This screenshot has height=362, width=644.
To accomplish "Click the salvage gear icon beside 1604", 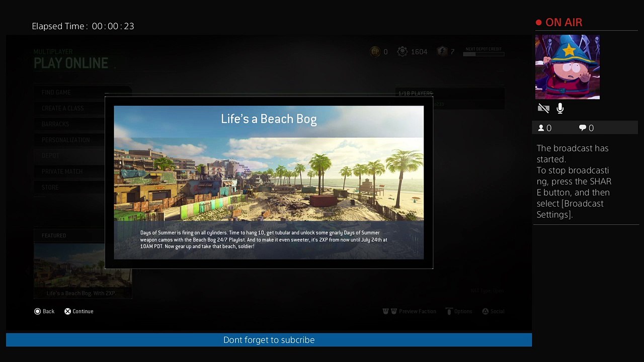I will point(402,51).
